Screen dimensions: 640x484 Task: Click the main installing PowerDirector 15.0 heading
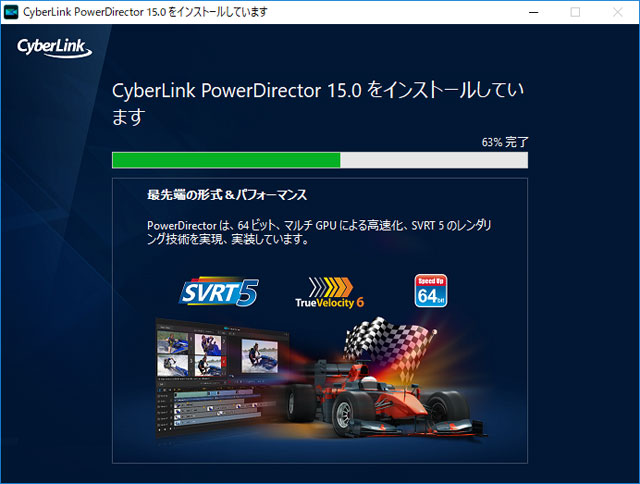pyautogui.click(x=318, y=103)
